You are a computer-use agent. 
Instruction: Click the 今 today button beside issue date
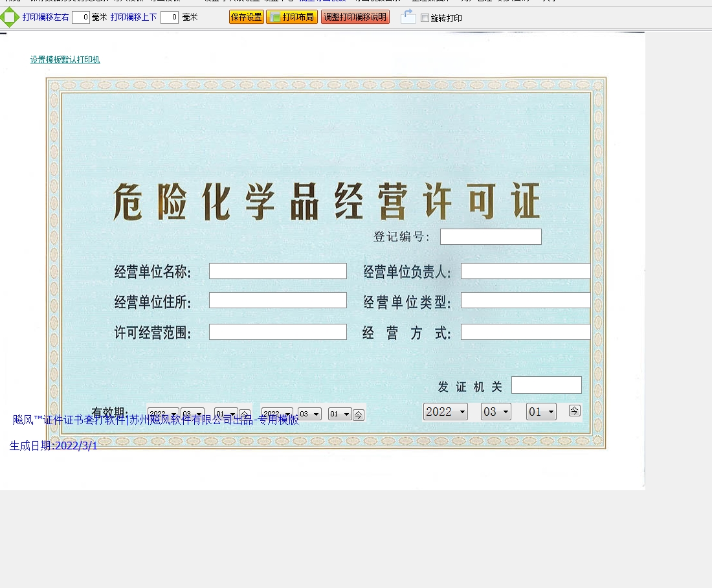coord(574,411)
